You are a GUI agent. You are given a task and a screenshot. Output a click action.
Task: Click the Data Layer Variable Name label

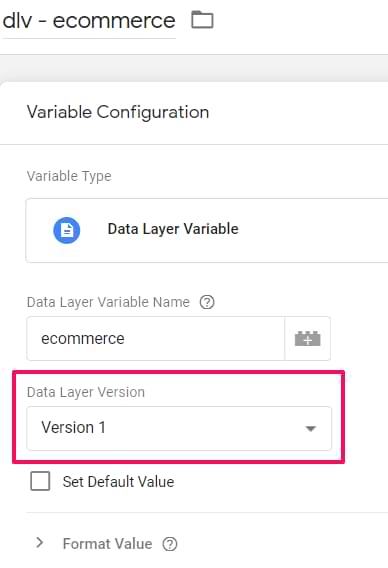pyautogui.click(x=108, y=302)
